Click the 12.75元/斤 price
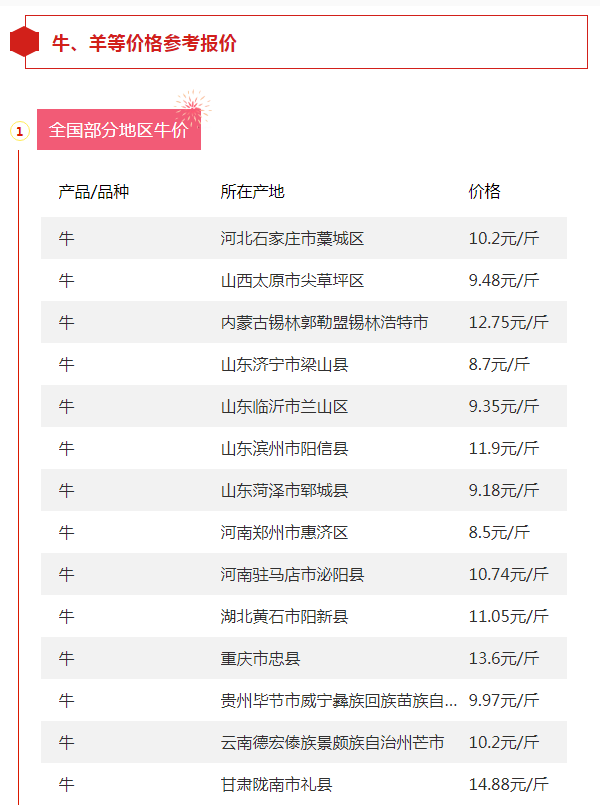This screenshot has height=805, width=600. tap(508, 323)
